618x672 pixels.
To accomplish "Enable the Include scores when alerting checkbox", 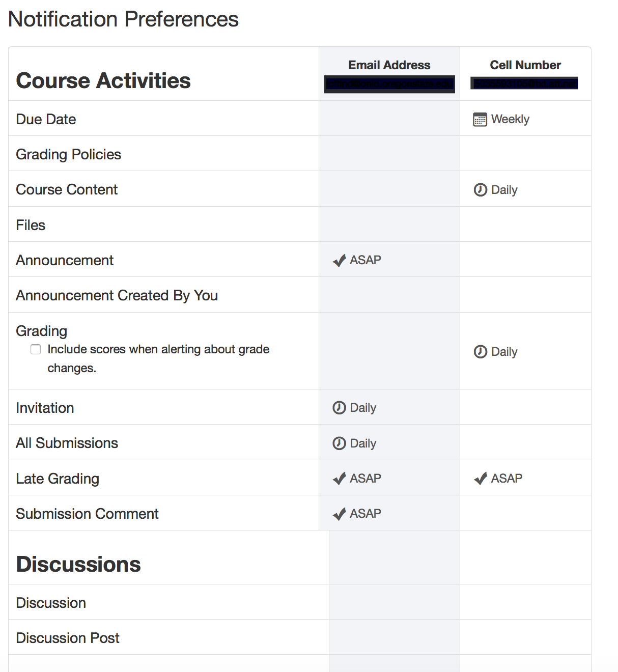I will coord(36,349).
